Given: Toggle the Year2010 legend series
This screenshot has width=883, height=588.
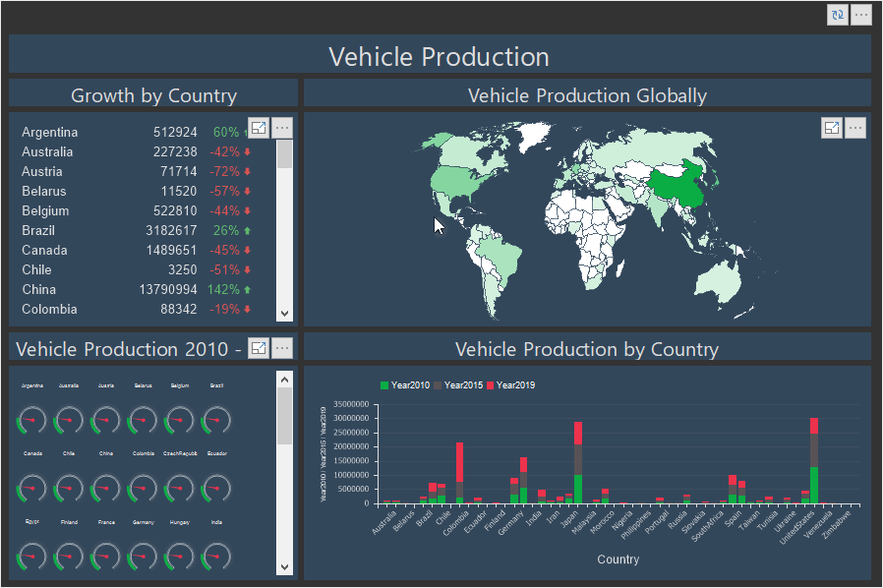Looking at the screenshot, I should coord(406,385).
